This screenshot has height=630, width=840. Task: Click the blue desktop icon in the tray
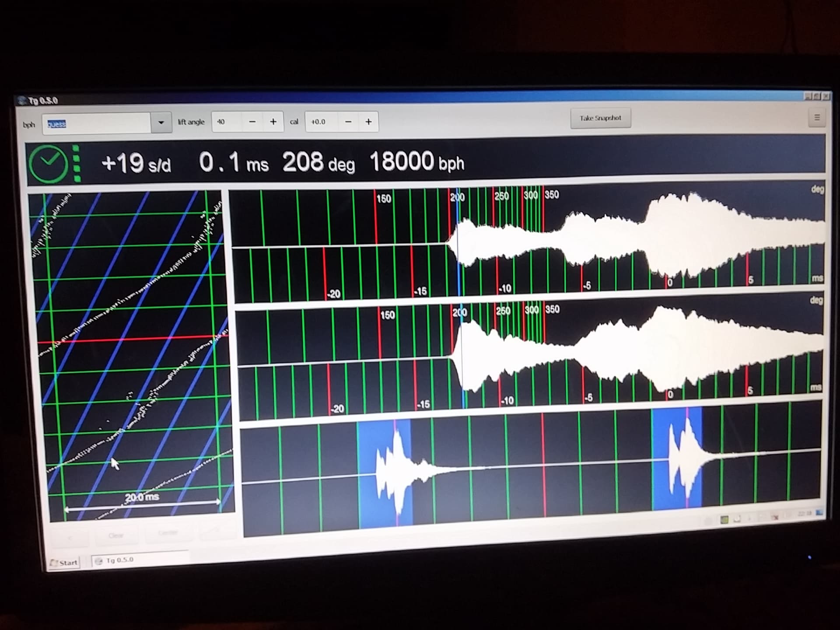click(819, 512)
